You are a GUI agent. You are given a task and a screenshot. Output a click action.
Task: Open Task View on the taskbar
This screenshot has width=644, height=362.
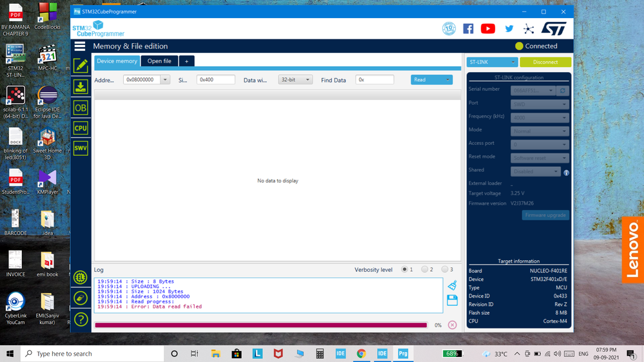pos(194,354)
